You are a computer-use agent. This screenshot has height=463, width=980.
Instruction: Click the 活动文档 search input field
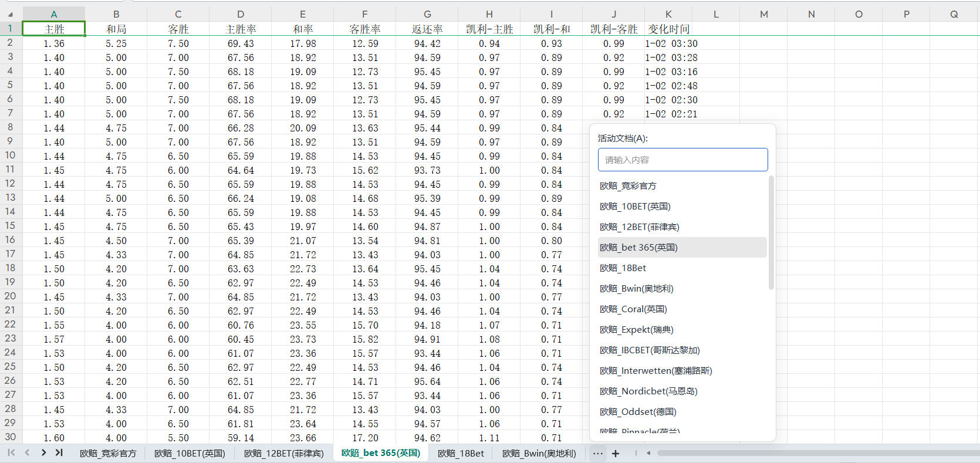[682, 160]
